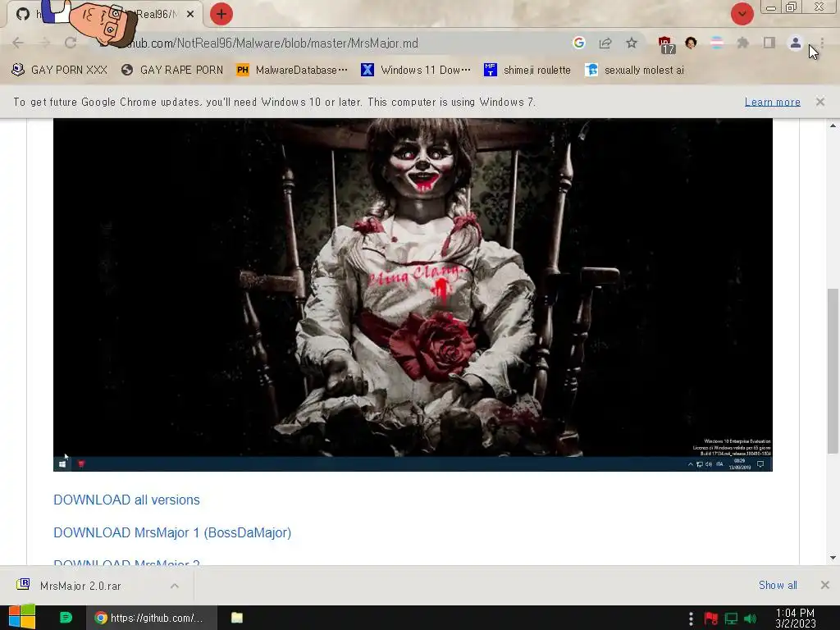
Task: Close the downloads bar
Action: click(825, 585)
